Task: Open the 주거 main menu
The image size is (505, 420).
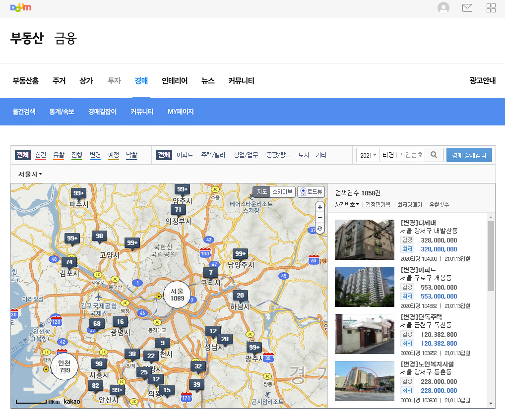Action: pos(59,81)
